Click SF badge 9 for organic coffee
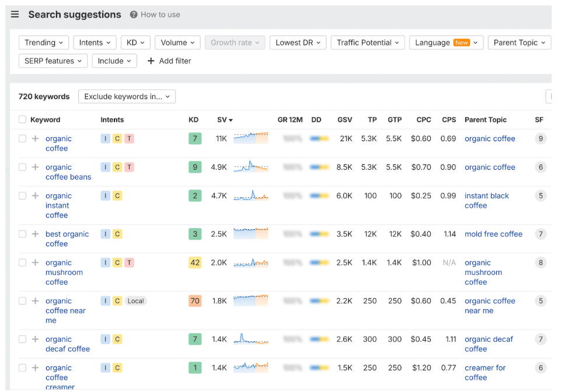The height and width of the screenshot is (392, 568). (541, 139)
